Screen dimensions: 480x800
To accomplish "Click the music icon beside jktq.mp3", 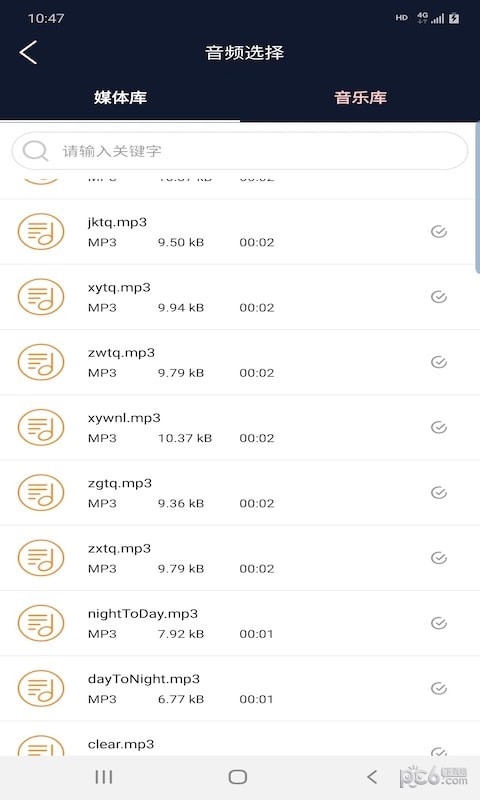I will pos(41,232).
